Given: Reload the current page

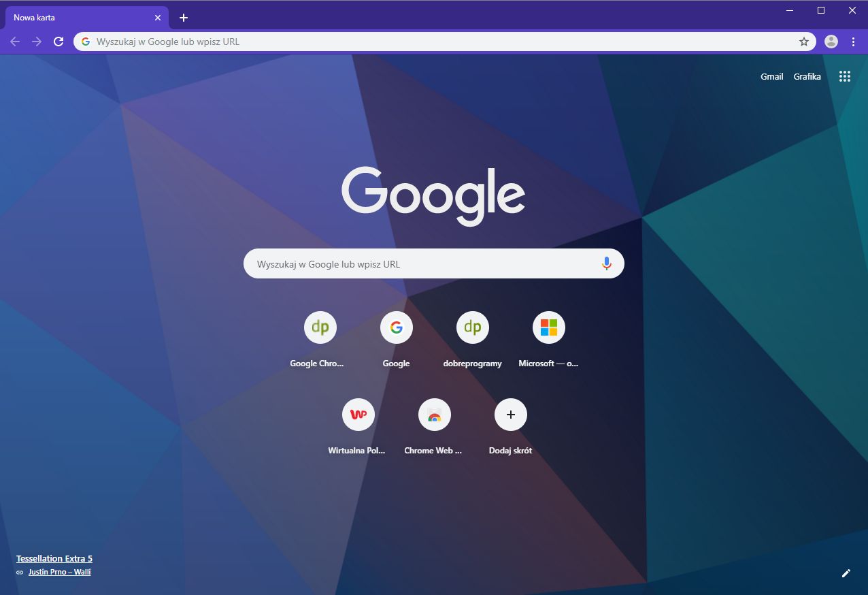Looking at the screenshot, I should (x=59, y=42).
